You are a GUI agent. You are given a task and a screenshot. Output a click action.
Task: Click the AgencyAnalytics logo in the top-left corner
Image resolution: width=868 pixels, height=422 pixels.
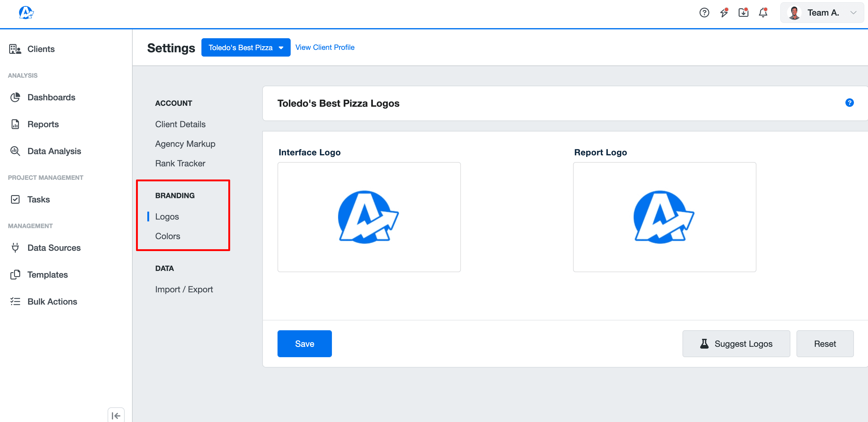click(x=26, y=13)
